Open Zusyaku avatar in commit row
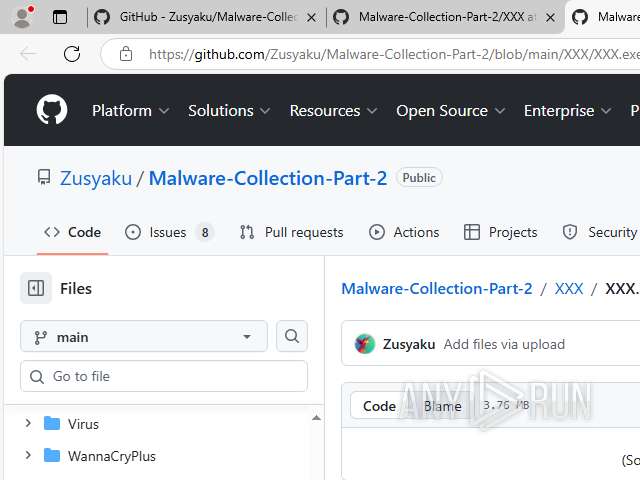640x480 pixels. (364, 344)
